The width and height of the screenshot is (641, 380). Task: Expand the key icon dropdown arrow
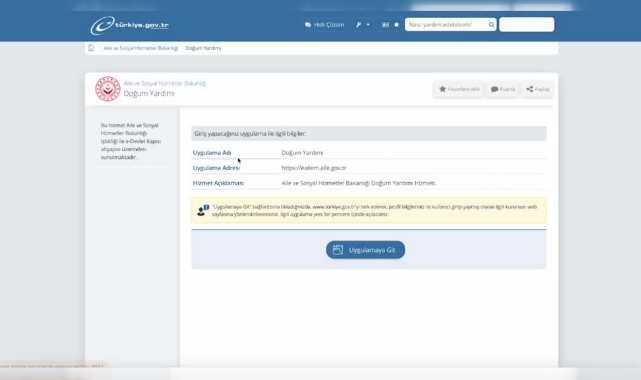pyautogui.click(x=368, y=25)
